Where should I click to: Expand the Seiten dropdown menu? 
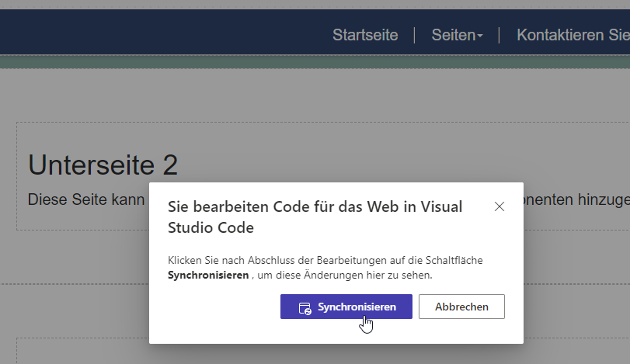coord(457,35)
